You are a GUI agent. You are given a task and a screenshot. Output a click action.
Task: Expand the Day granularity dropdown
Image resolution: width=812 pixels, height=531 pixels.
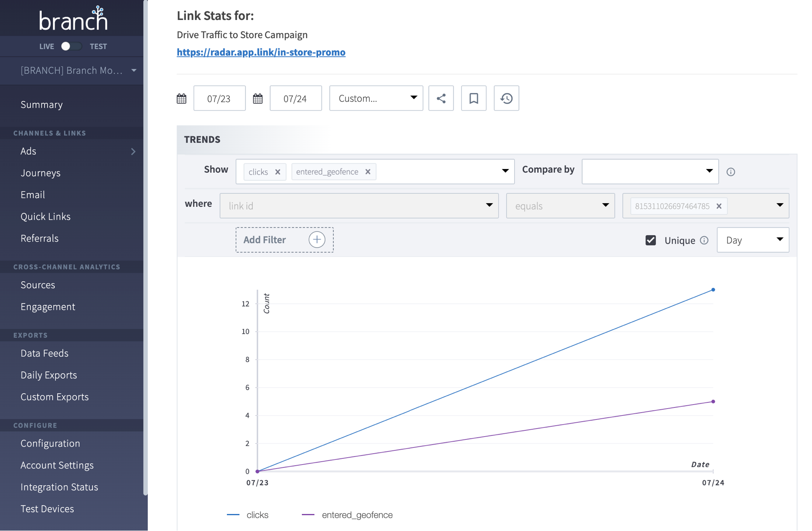click(x=752, y=240)
